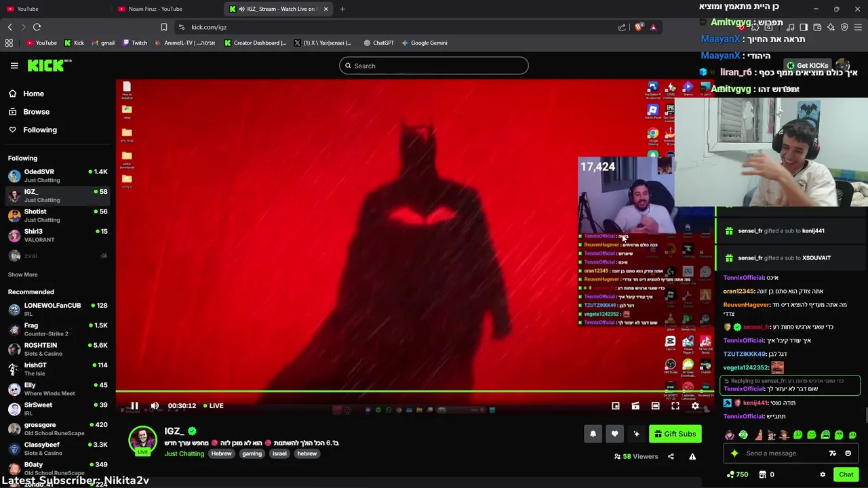The width and height of the screenshot is (868, 488).
Task: Open OdedSVR followed channel
Action: tap(57, 176)
